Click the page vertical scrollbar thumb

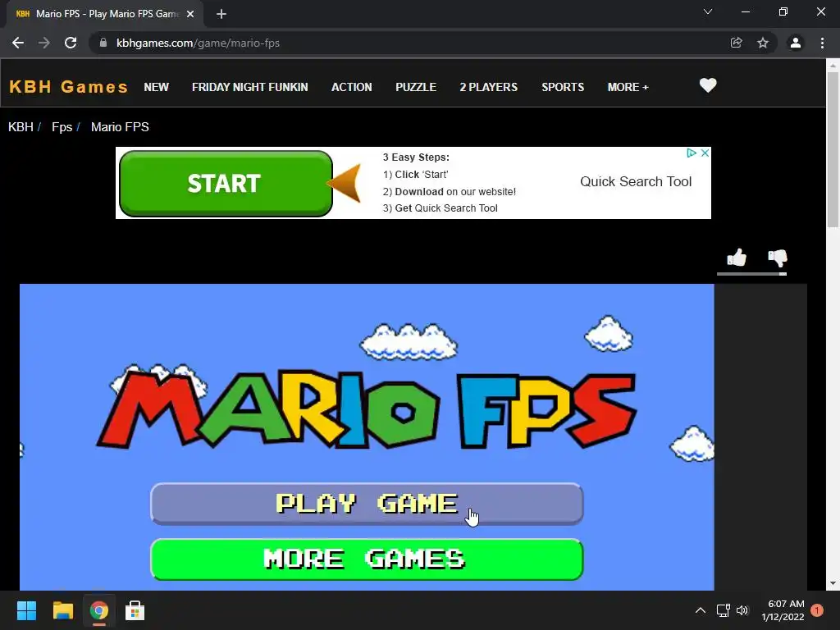[x=833, y=150]
